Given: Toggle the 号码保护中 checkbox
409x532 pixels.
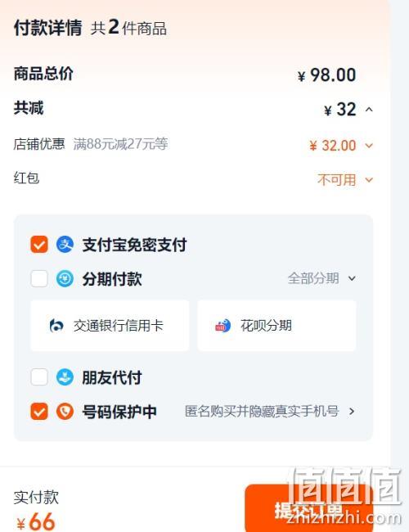Looking at the screenshot, I should coord(39,411).
